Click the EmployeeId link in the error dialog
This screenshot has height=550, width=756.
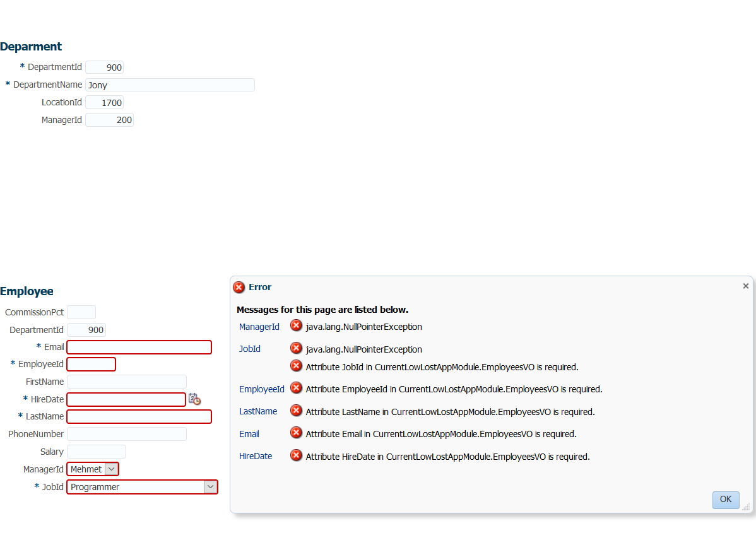[x=261, y=389]
